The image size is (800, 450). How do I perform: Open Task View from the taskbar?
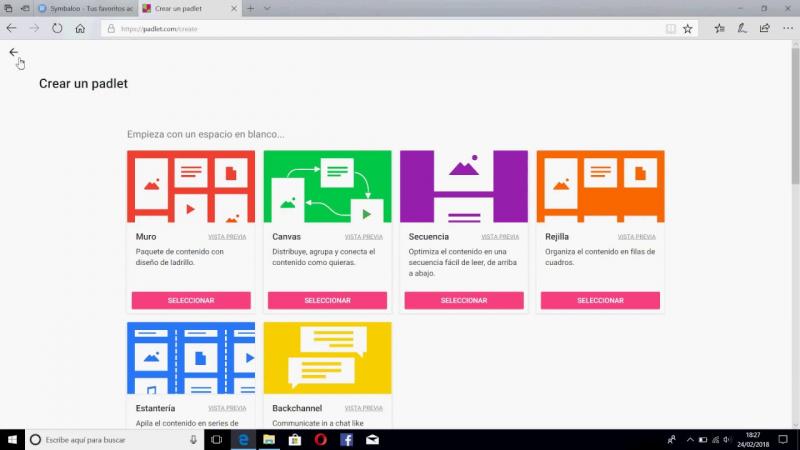click(x=216, y=439)
